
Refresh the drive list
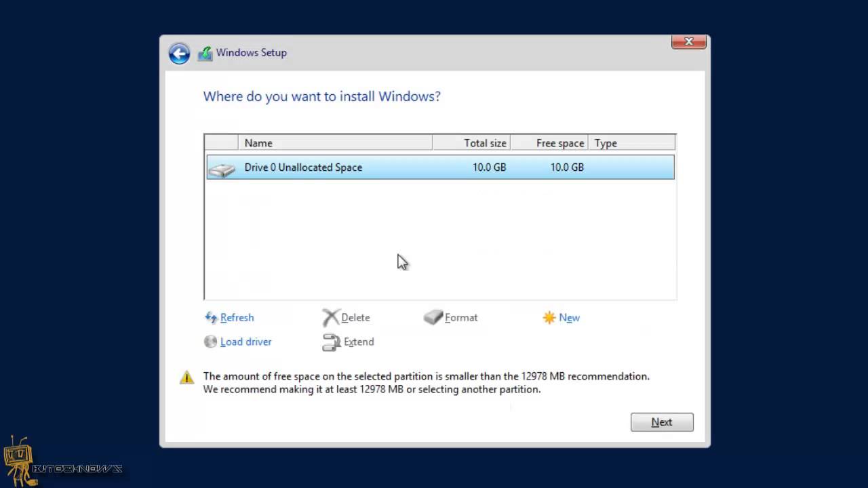[x=237, y=317]
